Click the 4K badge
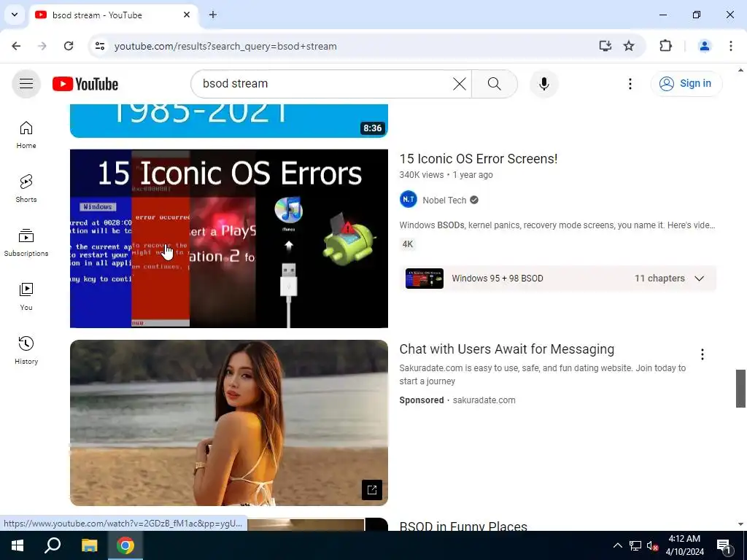Screen dimensions: 747x560 coord(408,244)
